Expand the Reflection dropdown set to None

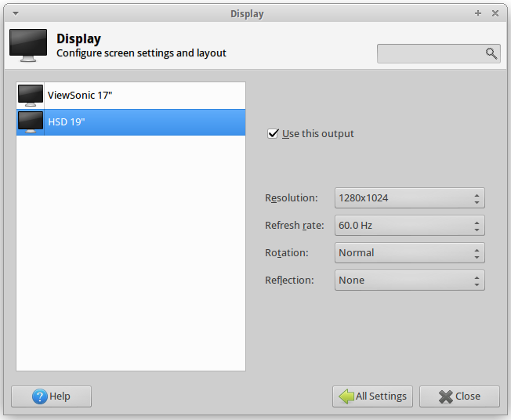[x=410, y=280]
